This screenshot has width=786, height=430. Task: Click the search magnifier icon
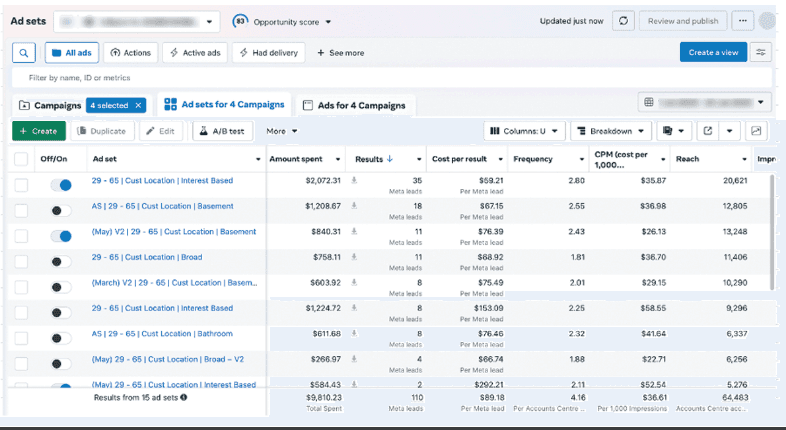click(24, 53)
